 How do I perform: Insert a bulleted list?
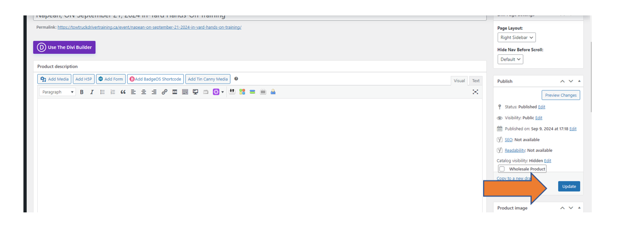pos(102,92)
